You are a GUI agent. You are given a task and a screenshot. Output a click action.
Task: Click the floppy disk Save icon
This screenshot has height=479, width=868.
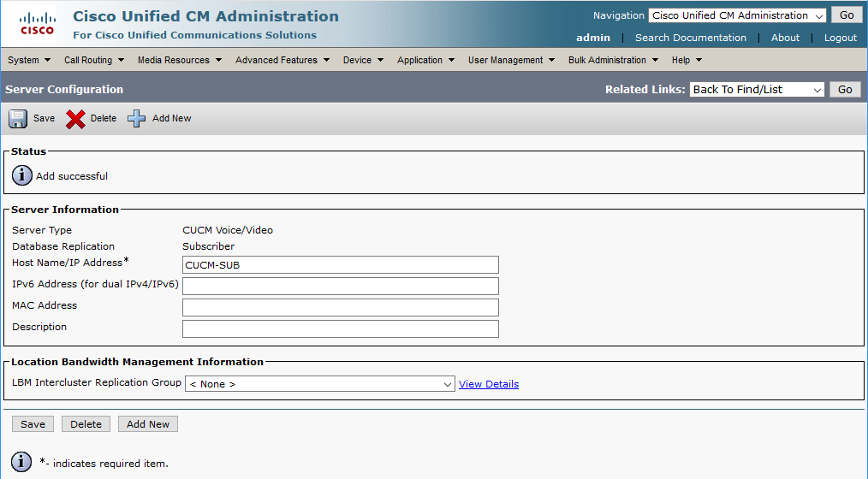coord(18,118)
